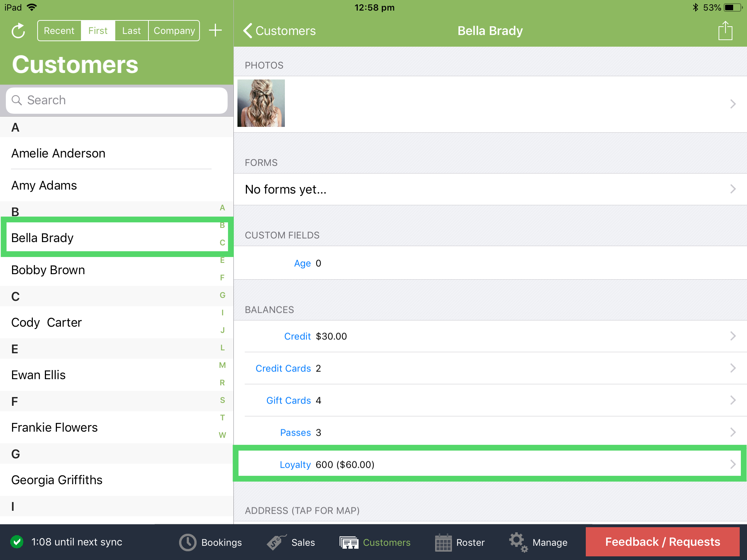The height and width of the screenshot is (560, 747).
Task: Select customer Frankie Flowers
Action: click(117, 427)
